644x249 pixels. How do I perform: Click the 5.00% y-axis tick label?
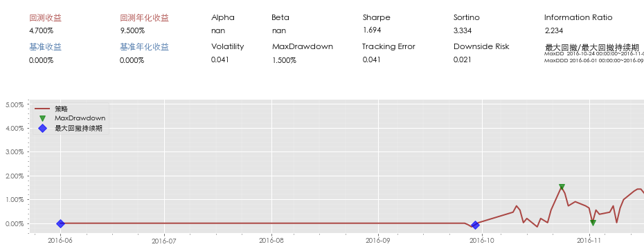(15, 104)
